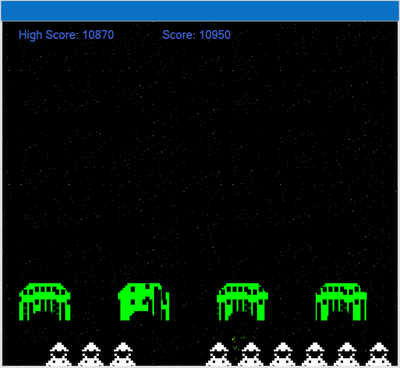Click the second white ship from the right
The image size is (400, 368).
click(x=347, y=354)
